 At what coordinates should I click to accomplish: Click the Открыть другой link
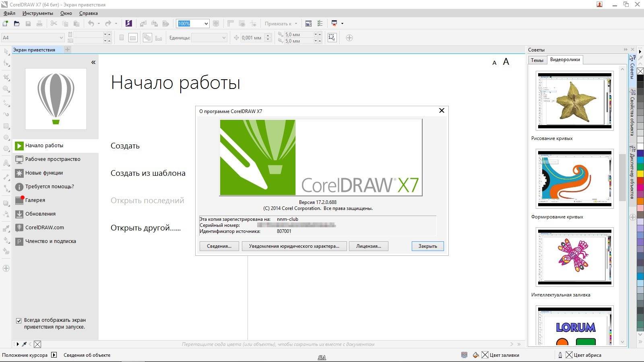tap(146, 228)
